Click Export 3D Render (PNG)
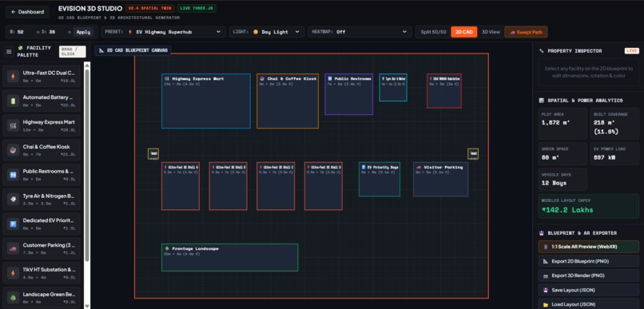 point(588,275)
